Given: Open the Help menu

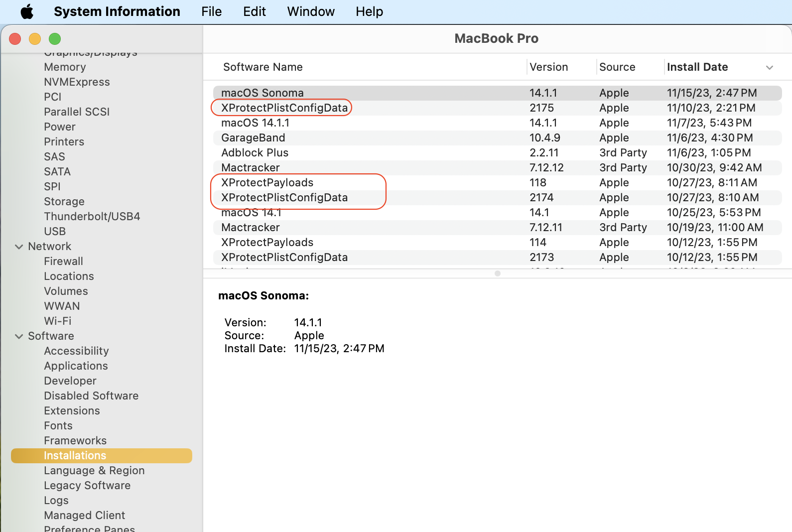Looking at the screenshot, I should (x=369, y=11).
